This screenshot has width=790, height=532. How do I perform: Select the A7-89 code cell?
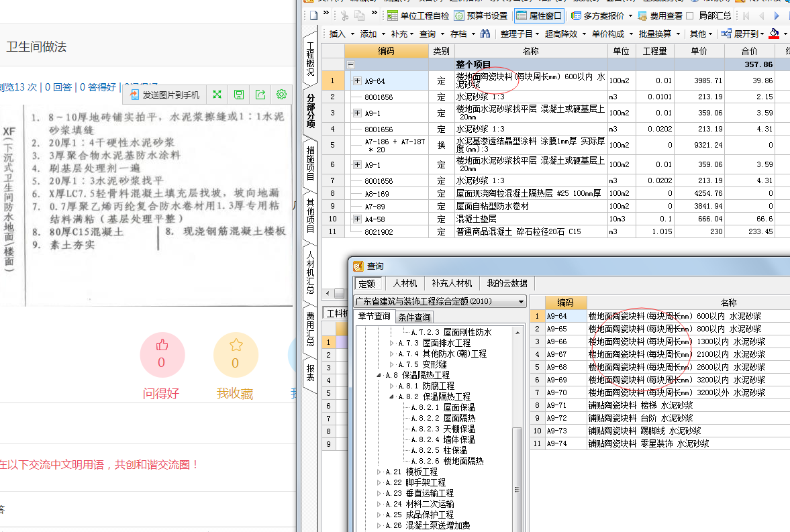click(x=387, y=206)
